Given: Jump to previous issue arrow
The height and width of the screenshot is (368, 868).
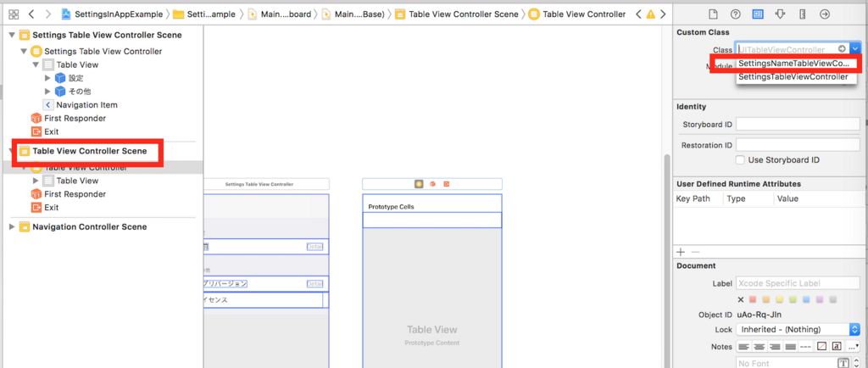Looking at the screenshot, I should (638, 14).
